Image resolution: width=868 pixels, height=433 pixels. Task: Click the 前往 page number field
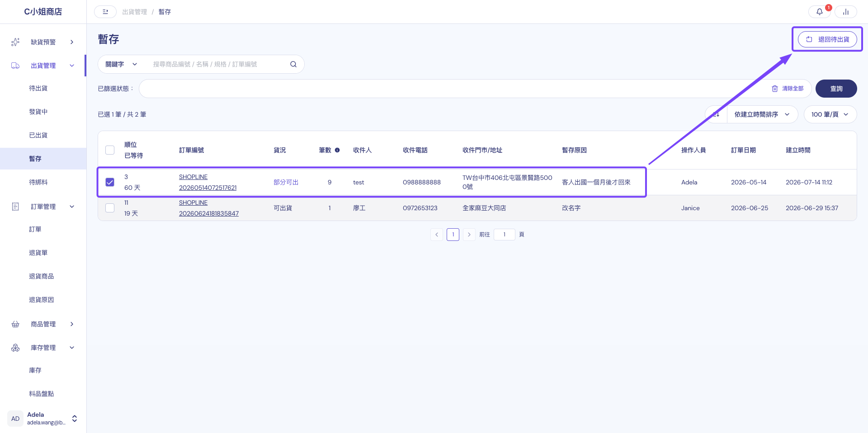[505, 235]
